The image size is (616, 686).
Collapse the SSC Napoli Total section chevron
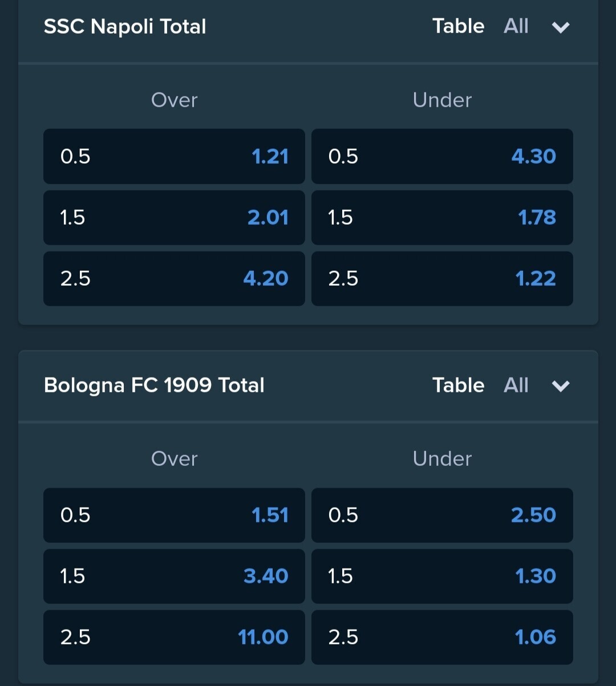pyautogui.click(x=561, y=27)
